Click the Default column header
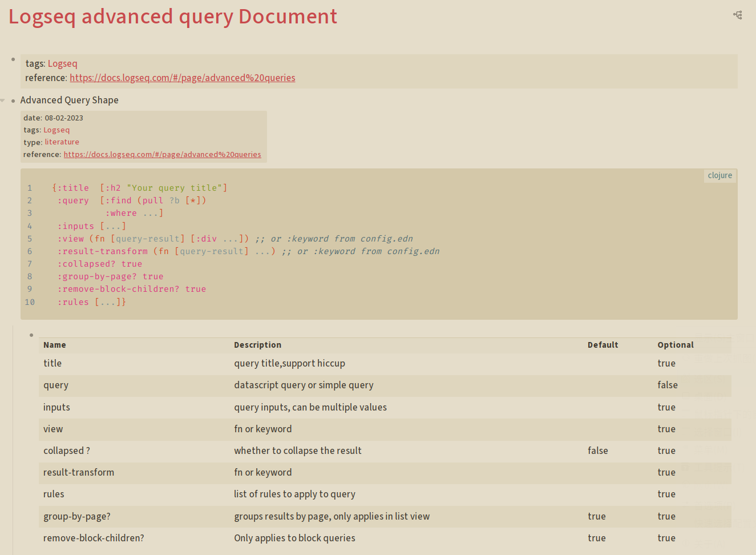The height and width of the screenshot is (555, 756). click(x=603, y=345)
